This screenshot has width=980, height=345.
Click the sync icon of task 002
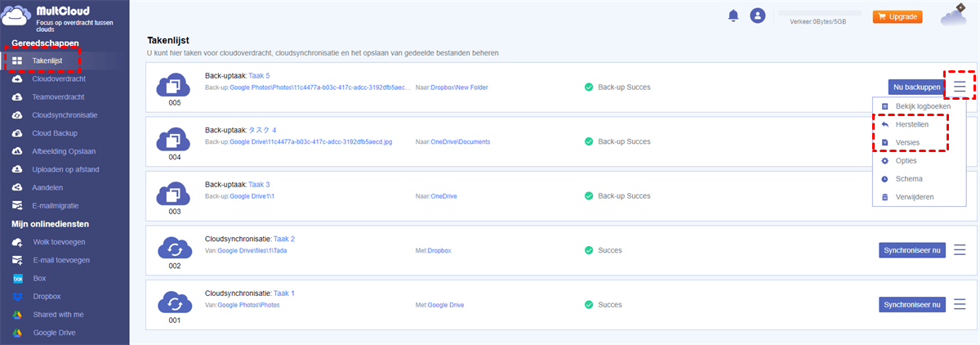click(173, 249)
